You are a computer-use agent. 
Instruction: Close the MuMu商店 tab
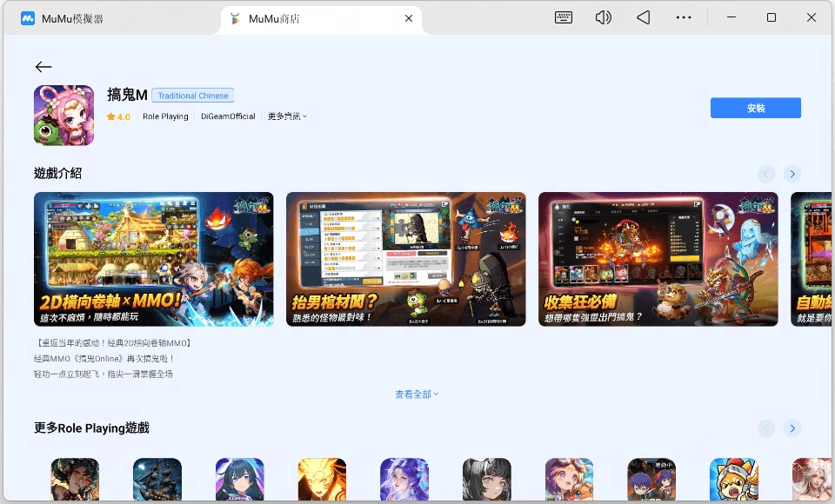409,18
